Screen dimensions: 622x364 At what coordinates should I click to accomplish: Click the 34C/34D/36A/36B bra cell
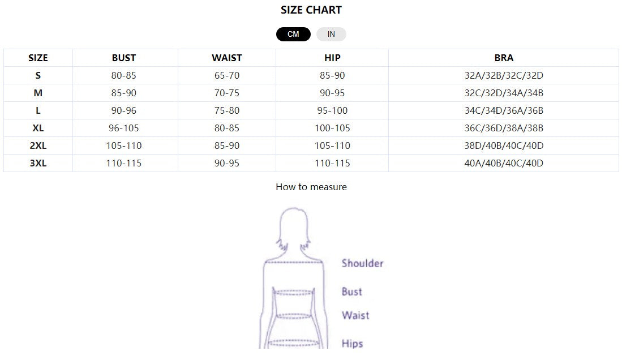coord(504,110)
